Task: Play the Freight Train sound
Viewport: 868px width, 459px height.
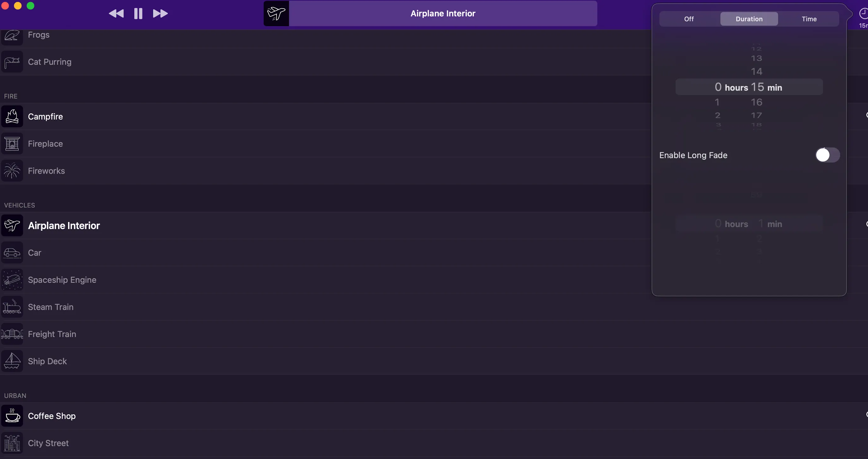Action: coord(52,334)
